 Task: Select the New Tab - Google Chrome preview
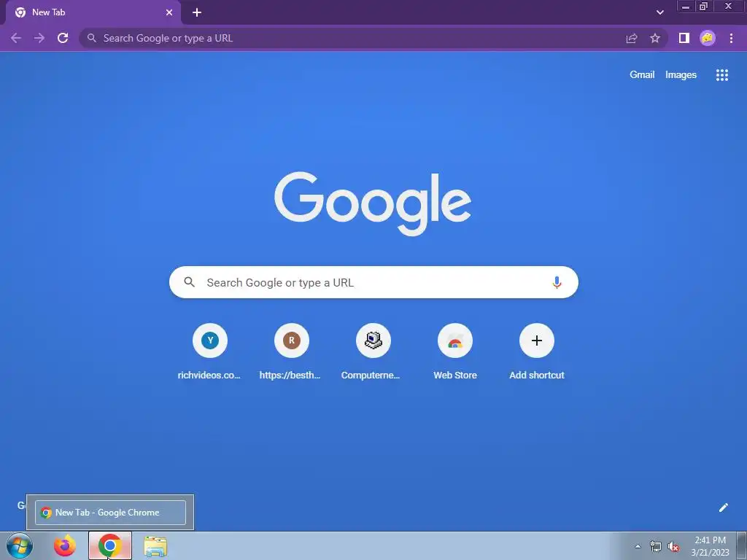point(110,513)
